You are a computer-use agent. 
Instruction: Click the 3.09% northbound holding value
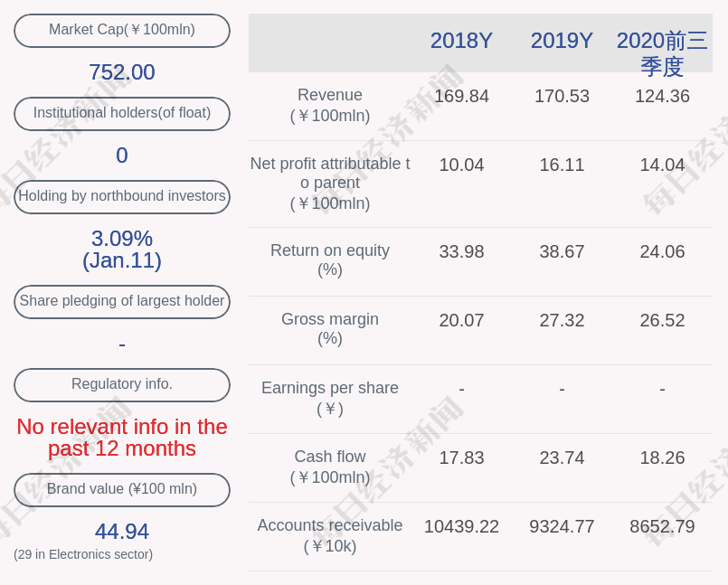click(x=122, y=239)
